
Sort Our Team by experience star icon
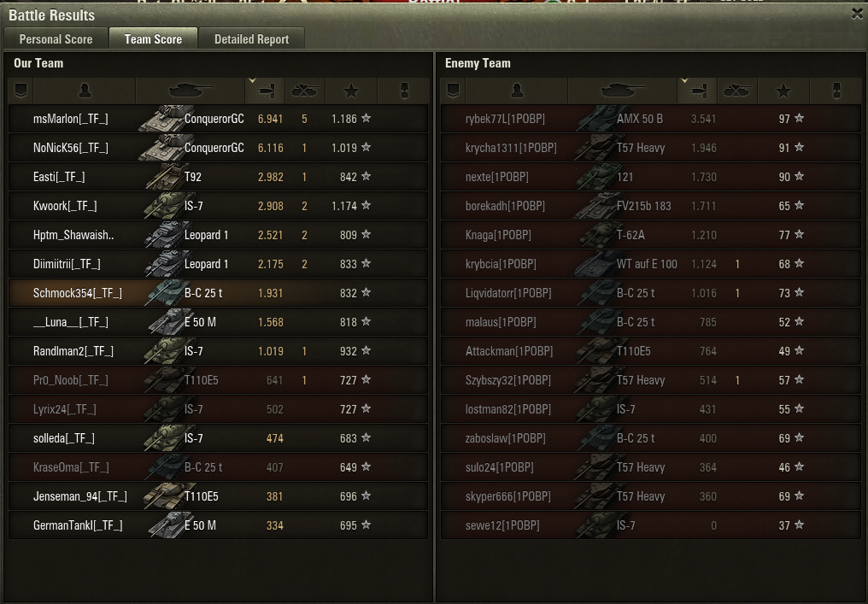pos(351,91)
